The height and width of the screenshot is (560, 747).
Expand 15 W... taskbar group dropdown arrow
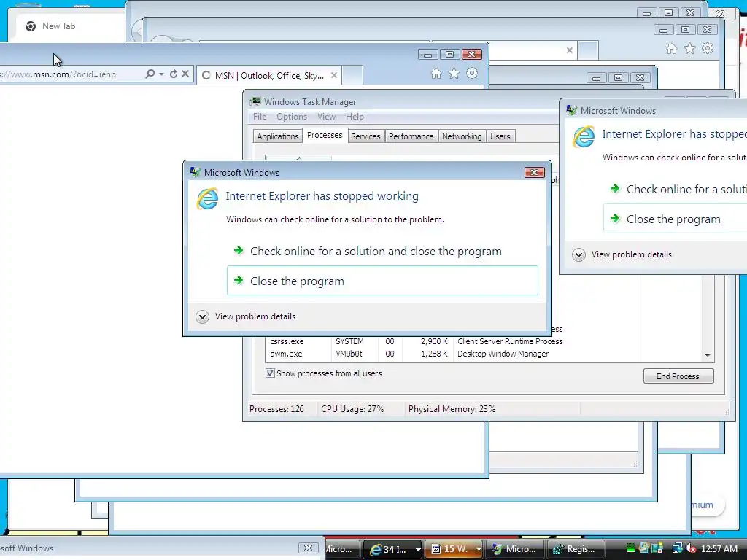click(x=479, y=550)
